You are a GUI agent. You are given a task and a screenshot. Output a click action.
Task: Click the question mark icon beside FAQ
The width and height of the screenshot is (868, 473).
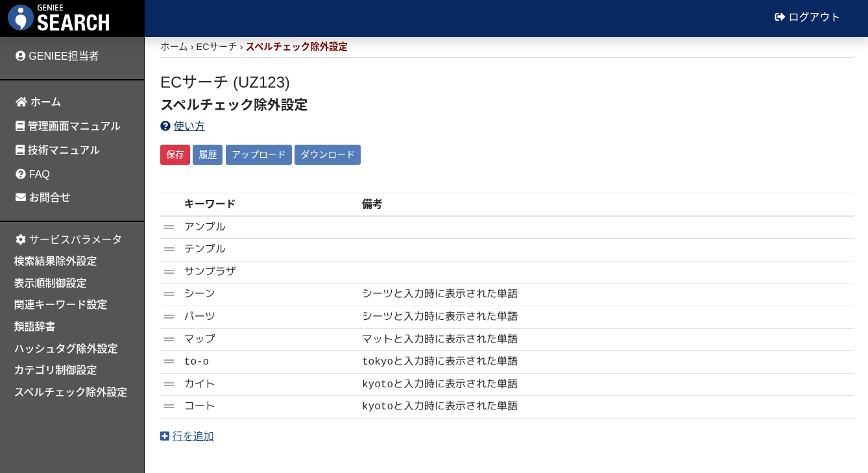click(x=20, y=174)
